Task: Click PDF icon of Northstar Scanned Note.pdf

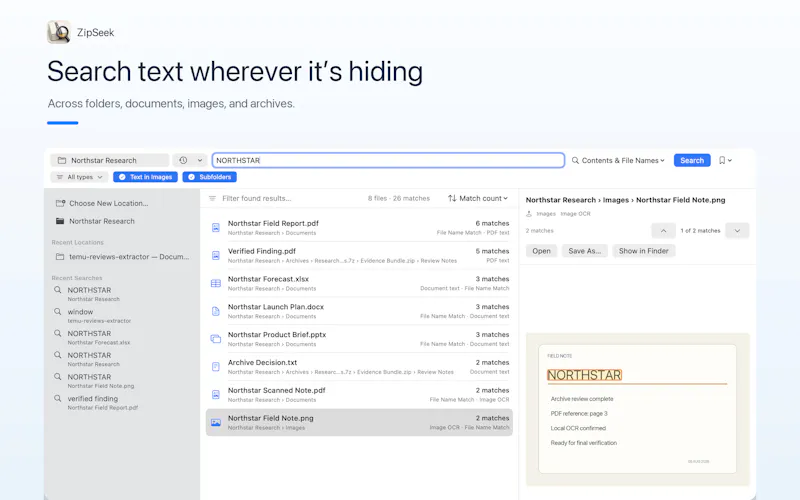Action: (x=216, y=394)
